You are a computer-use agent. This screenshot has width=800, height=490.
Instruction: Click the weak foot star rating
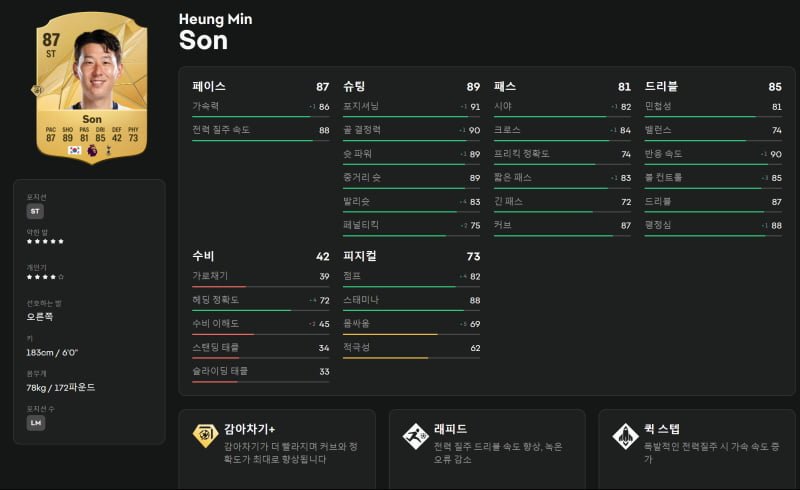click(x=45, y=241)
